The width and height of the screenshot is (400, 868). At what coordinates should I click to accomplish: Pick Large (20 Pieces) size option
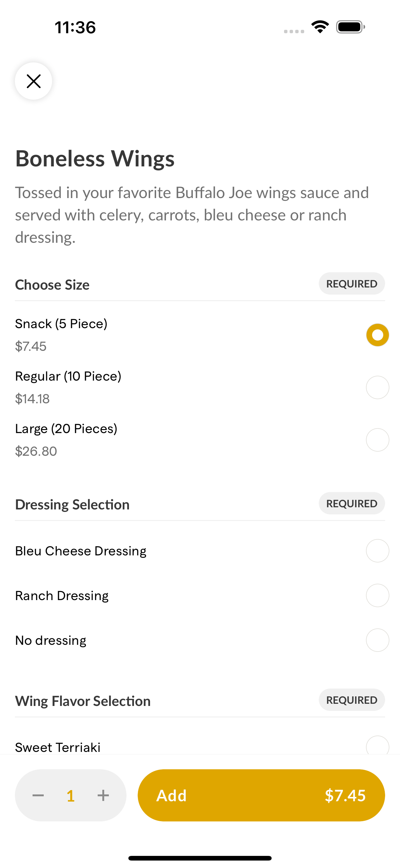[x=377, y=440]
